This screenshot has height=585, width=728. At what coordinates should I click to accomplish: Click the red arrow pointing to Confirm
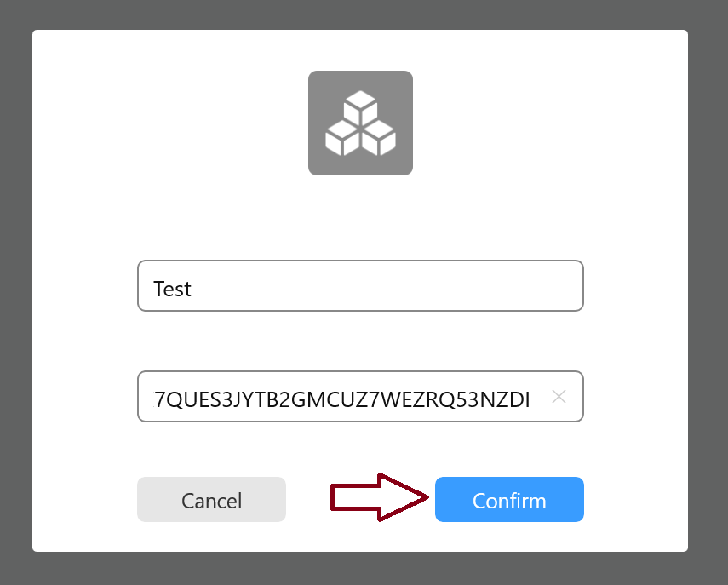pos(379,497)
